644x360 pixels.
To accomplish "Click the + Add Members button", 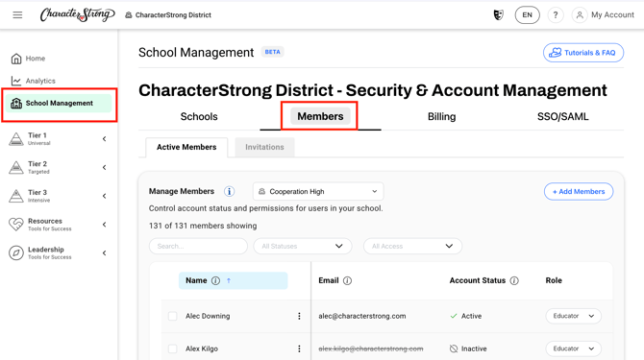I will tap(579, 191).
